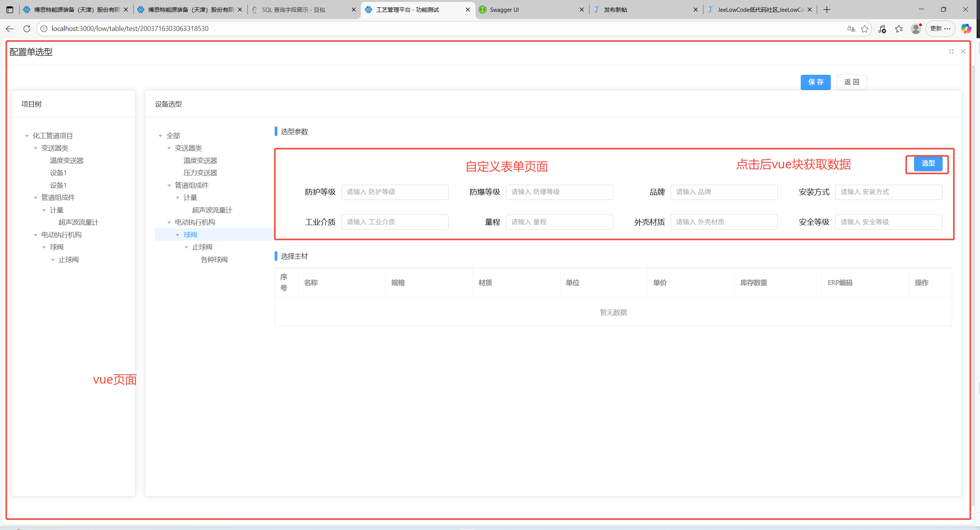Add page to favorites with the star icon

tap(864, 29)
